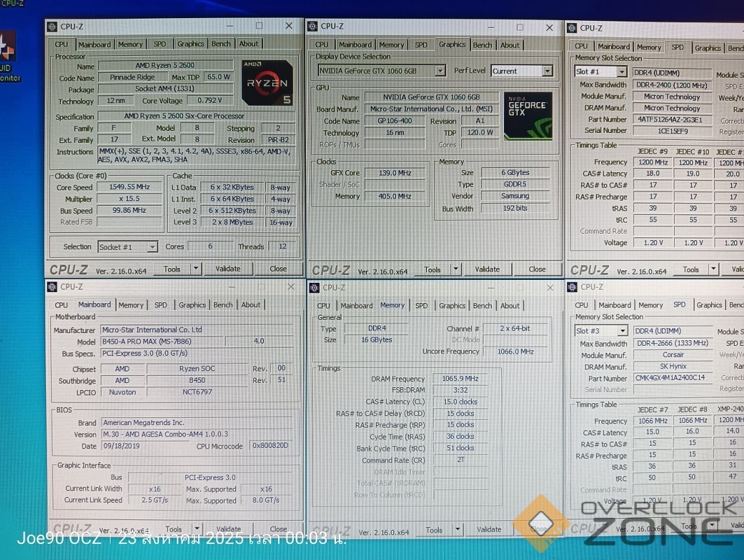
Task: Open About tab in the B450-A PRO MAX window
Action: (251, 305)
